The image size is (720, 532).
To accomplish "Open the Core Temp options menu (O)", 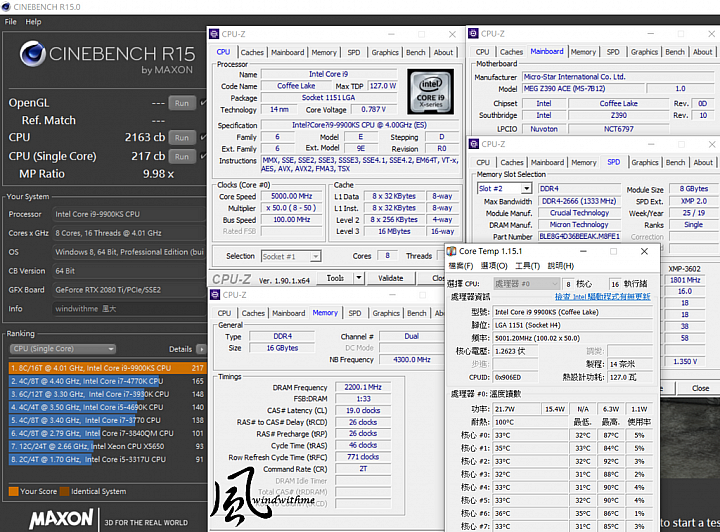I will point(494,266).
